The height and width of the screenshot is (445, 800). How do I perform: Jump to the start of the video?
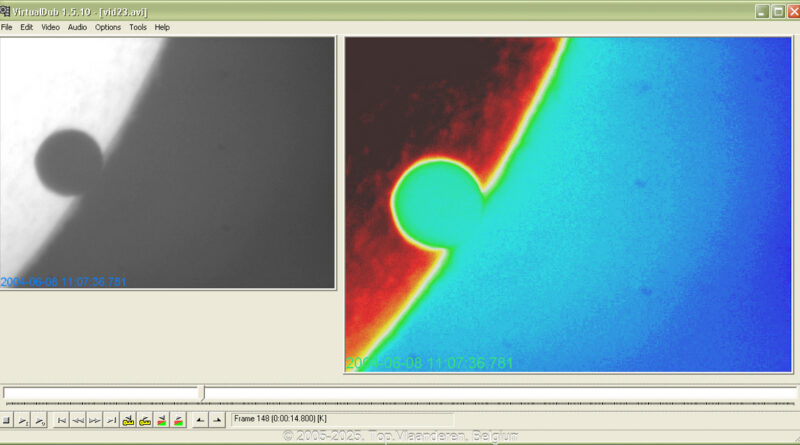(62, 421)
